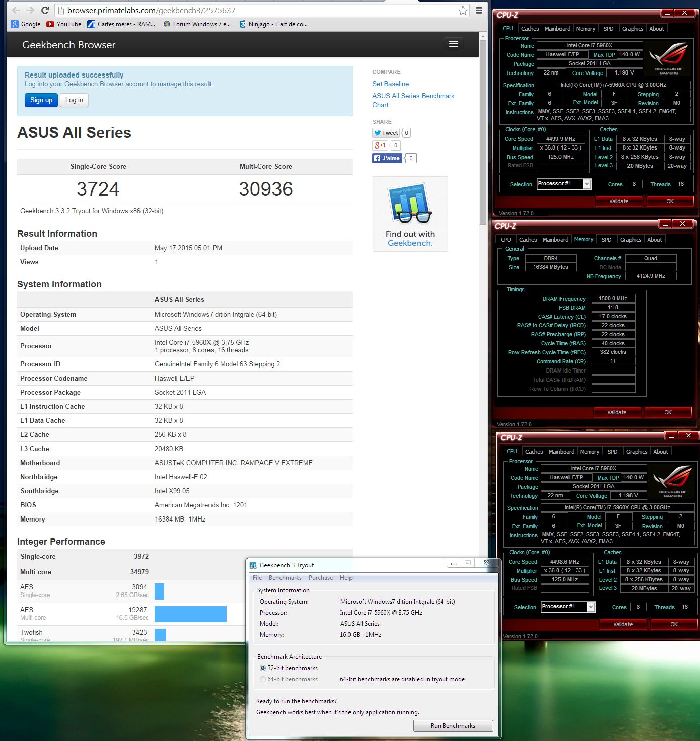Click the AES Single-core performance bar
This screenshot has width=700, height=741.
click(159, 591)
